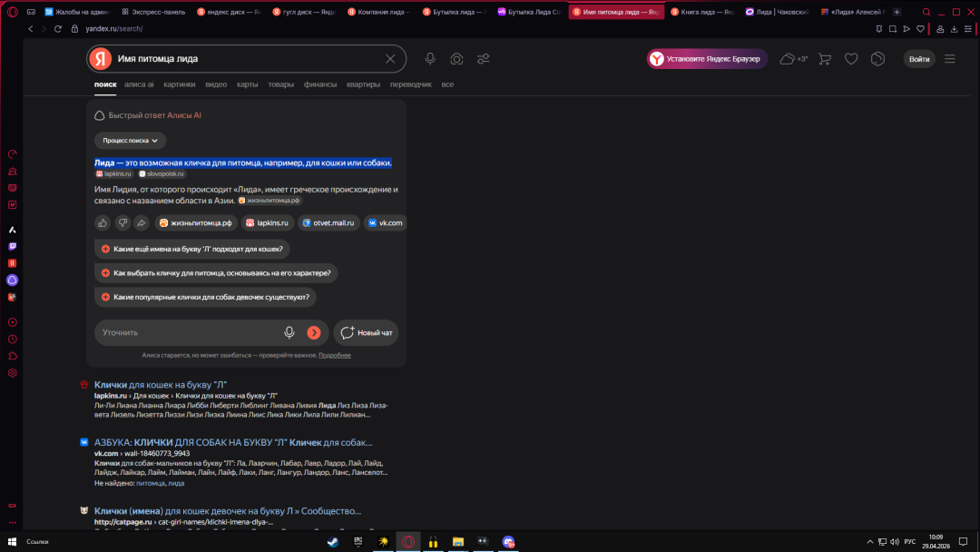
Task: Click 'Установите Яндекс Браузер' banner
Action: pyautogui.click(x=707, y=59)
